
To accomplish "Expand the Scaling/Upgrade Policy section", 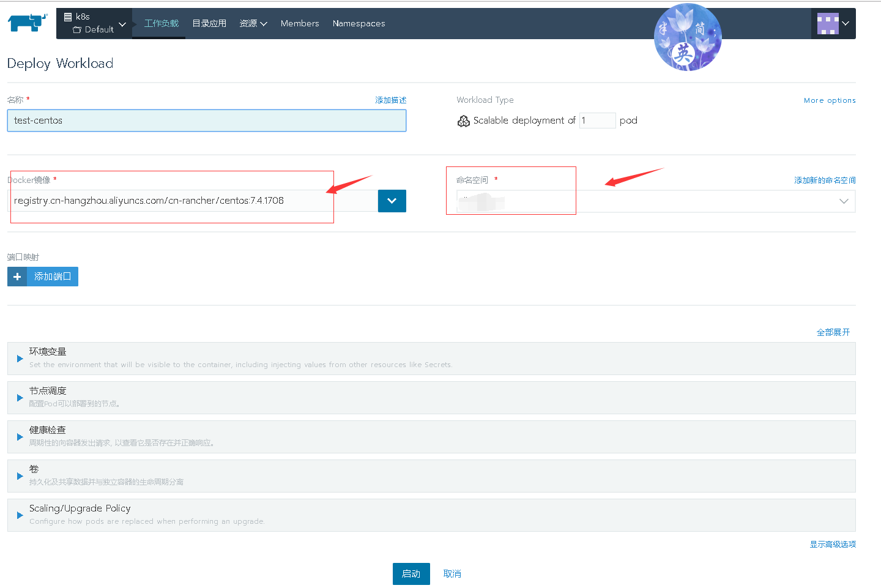I will (431, 515).
